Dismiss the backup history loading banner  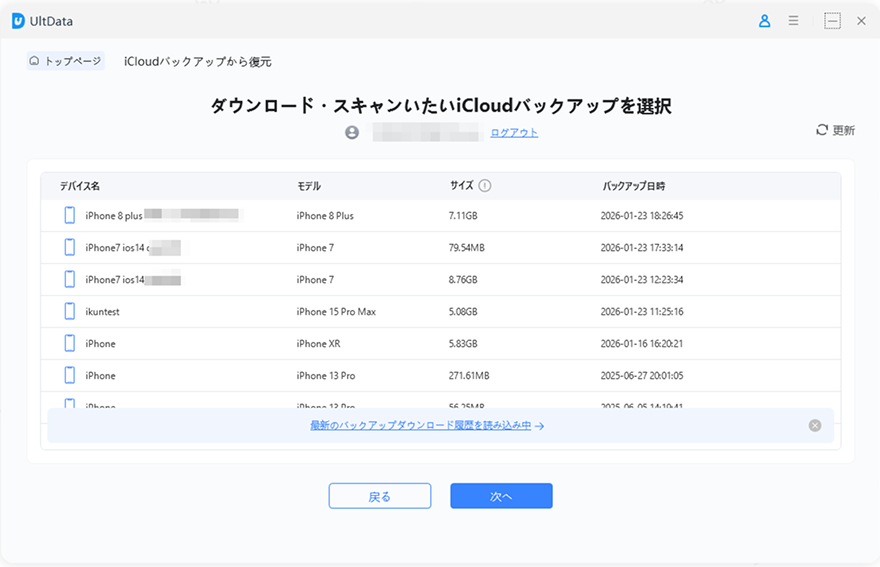pyautogui.click(x=815, y=426)
